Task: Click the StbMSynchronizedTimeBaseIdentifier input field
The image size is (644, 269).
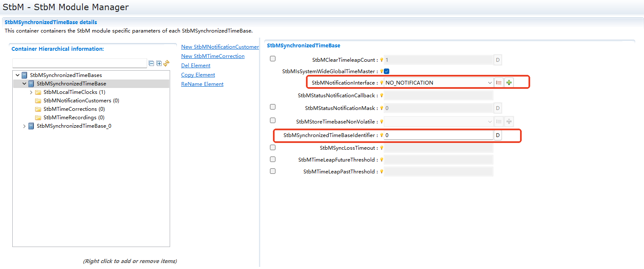Action: pyautogui.click(x=438, y=135)
